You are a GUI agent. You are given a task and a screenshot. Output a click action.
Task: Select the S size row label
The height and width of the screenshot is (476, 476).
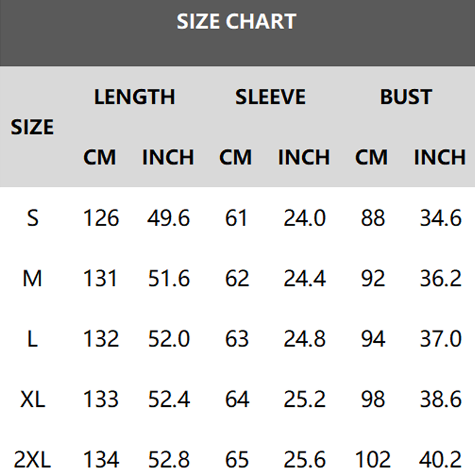[33, 218]
